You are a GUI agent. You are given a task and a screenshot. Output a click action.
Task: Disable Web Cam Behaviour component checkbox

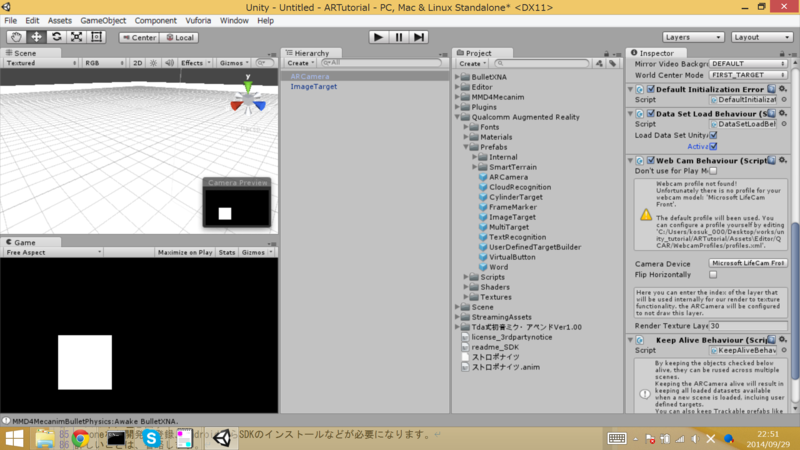651,161
